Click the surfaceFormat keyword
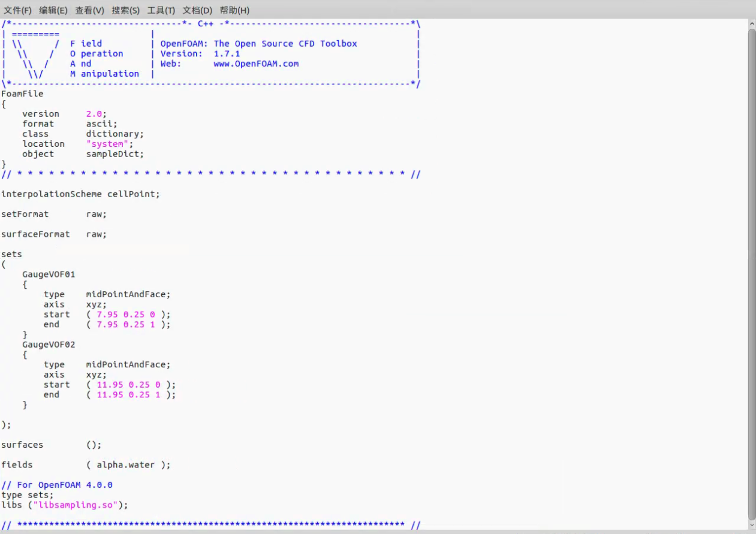756x534 pixels. pyautogui.click(x=35, y=234)
